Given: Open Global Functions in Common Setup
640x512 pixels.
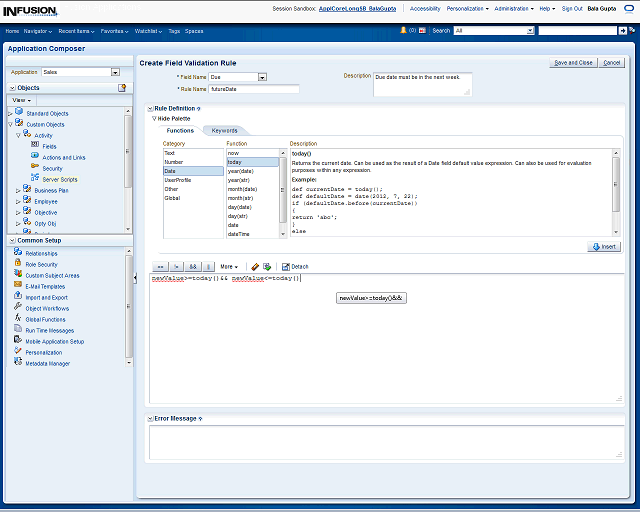Looking at the screenshot, I should (45, 319).
